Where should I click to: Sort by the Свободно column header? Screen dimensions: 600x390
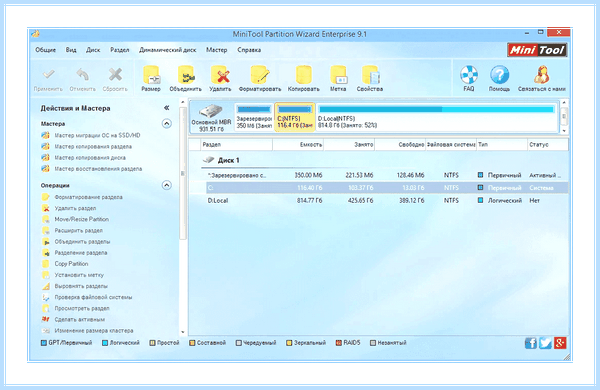(x=400, y=145)
